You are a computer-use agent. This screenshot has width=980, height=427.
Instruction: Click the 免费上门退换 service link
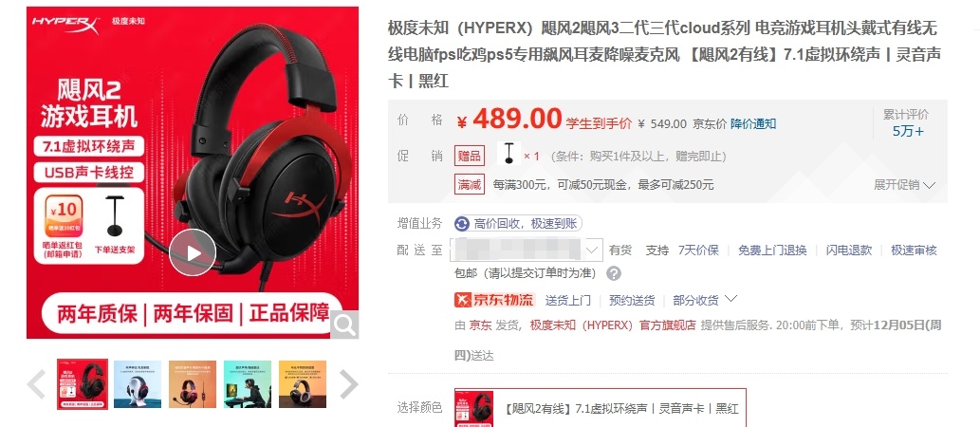pos(772,251)
